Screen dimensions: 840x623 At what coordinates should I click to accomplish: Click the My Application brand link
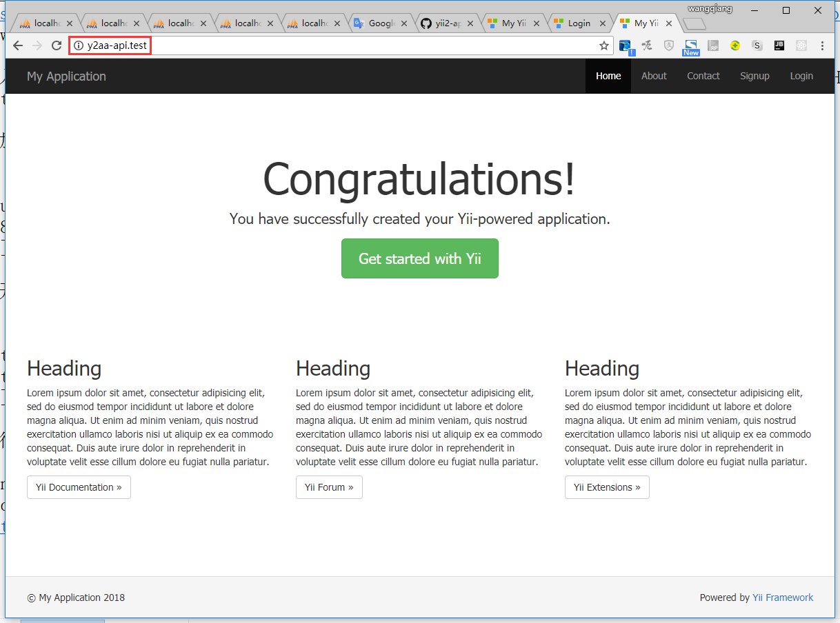(66, 76)
